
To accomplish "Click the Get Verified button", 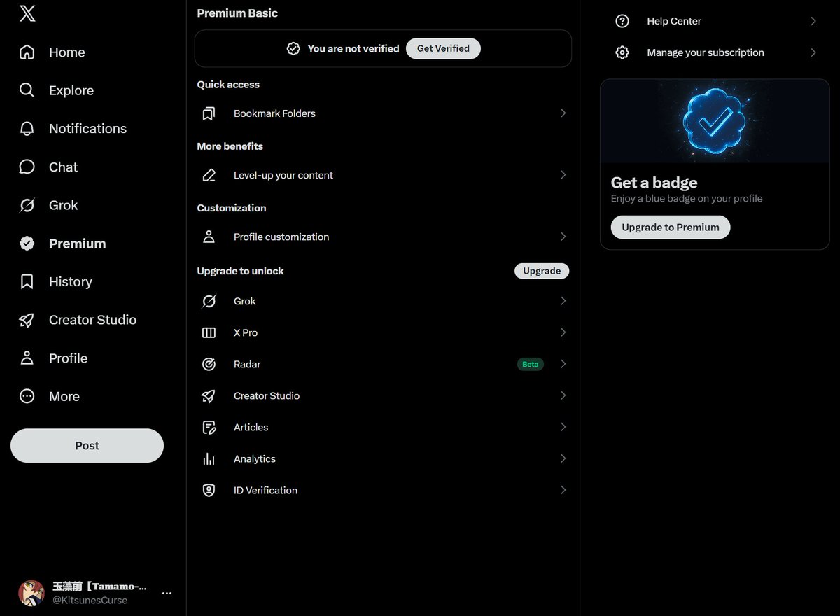I will (443, 48).
